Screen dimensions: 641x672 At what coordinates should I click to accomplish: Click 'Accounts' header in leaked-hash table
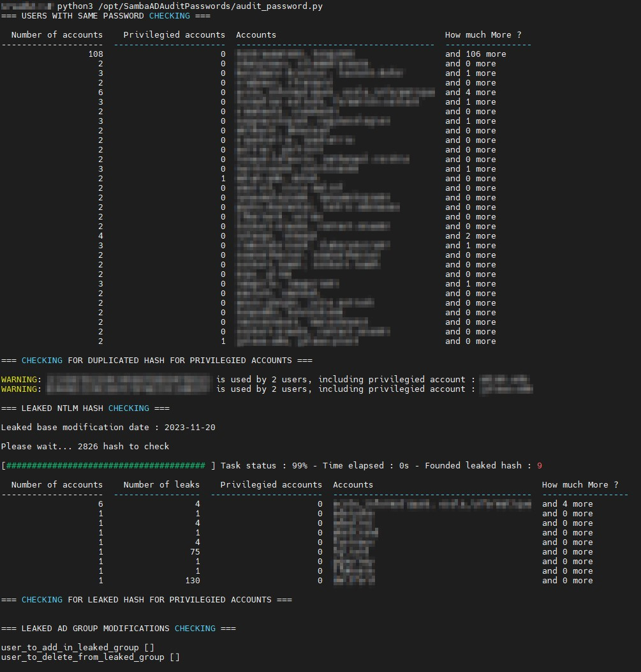point(353,485)
